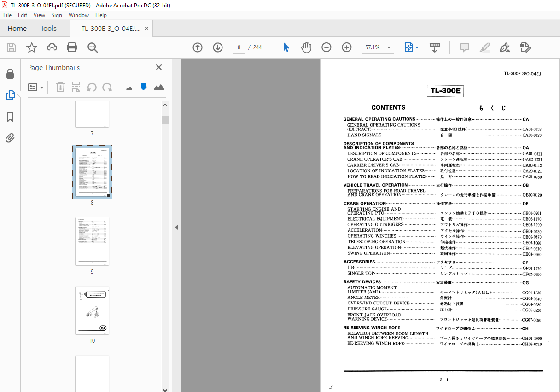This screenshot has height=392, width=560.
Task: Collapse the navigation pane with the left arrow
Action: point(176,227)
